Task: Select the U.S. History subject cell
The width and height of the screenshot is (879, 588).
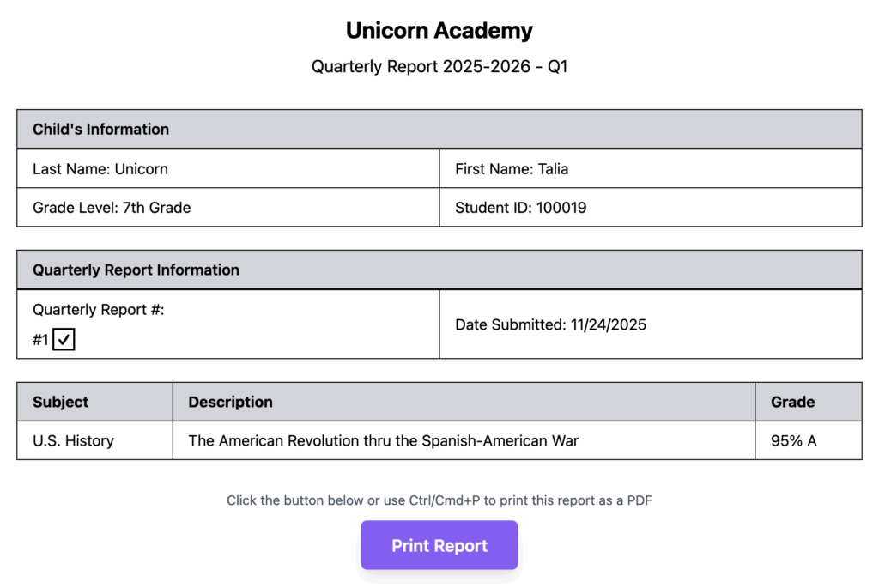Action: (73, 441)
